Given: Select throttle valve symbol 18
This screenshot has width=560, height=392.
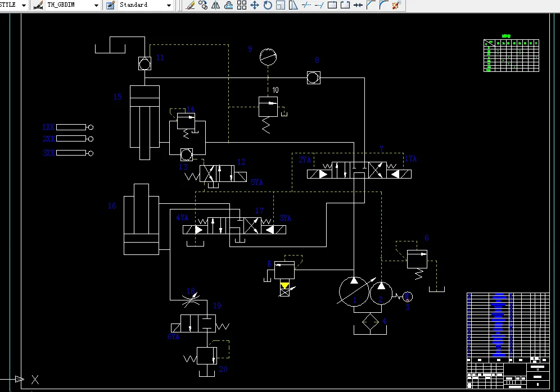Looking at the screenshot, I should point(191,300).
